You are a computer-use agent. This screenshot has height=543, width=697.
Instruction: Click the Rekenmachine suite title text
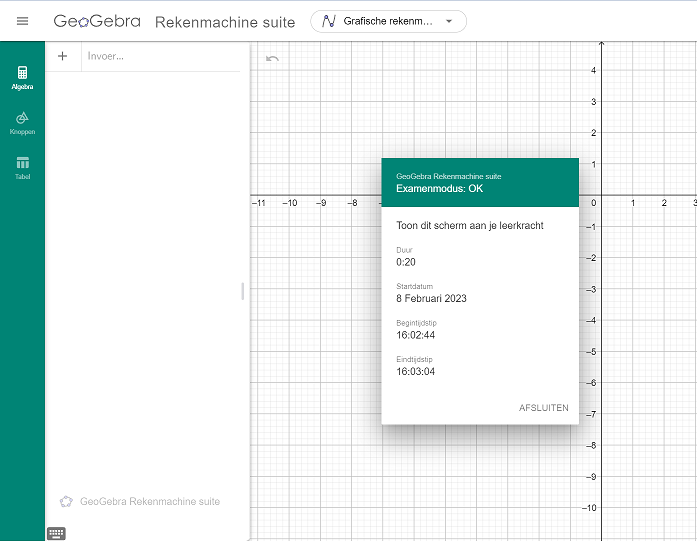point(225,22)
